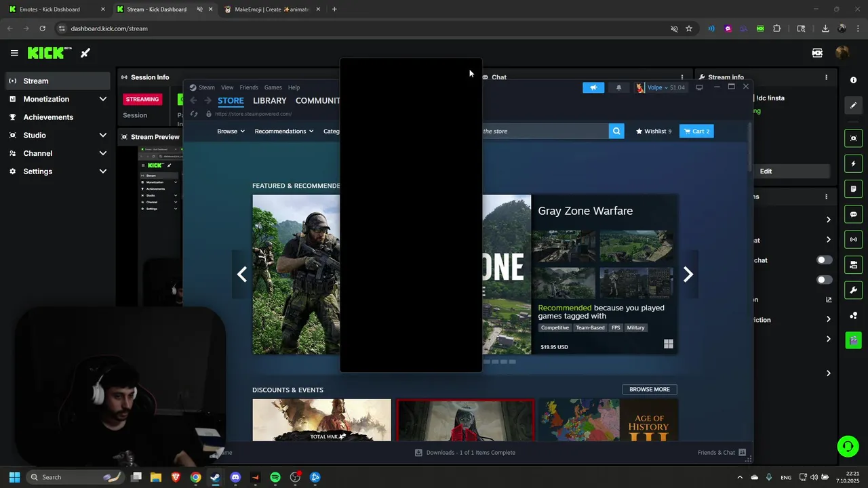The height and width of the screenshot is (488, 868).
Task: Select the Steam STORE tab
Action: tap(231, 100)
